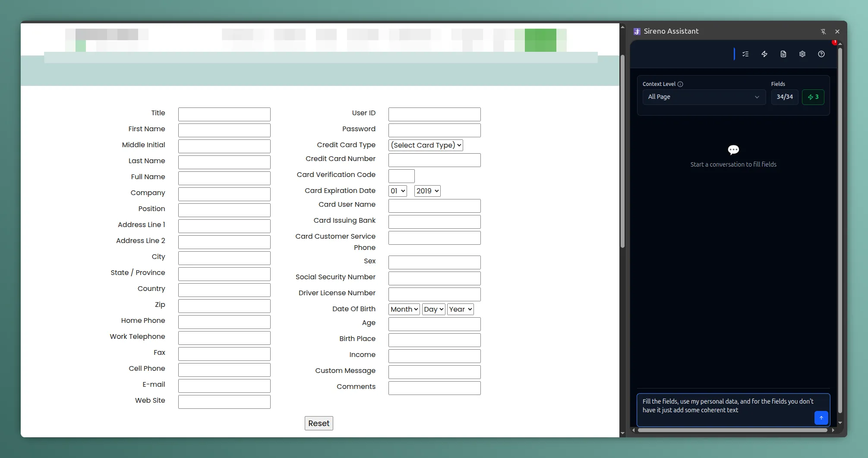The height and width of the screenshot is (458, 868).
Task: Click the green lightning 3 badge
Action: tap(813, 97)
